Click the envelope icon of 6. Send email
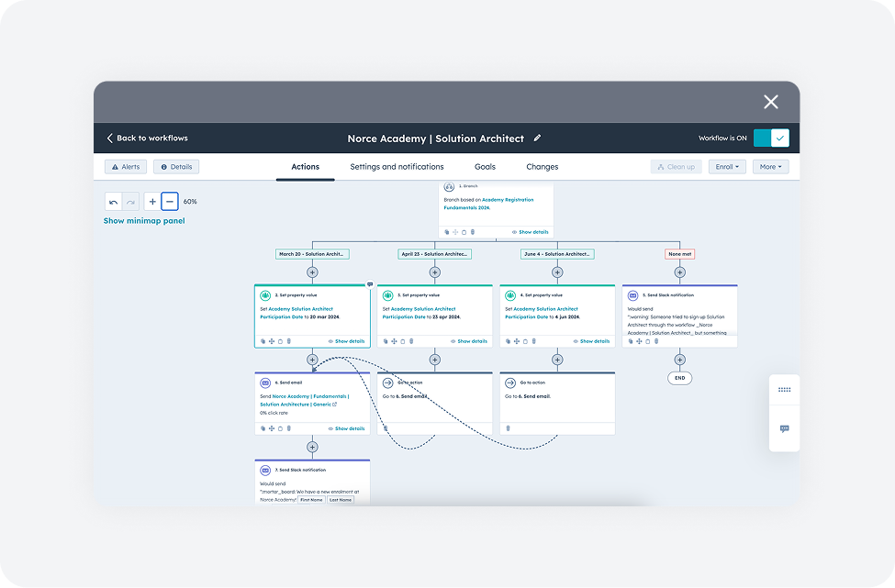 click(x=265, y=383)
